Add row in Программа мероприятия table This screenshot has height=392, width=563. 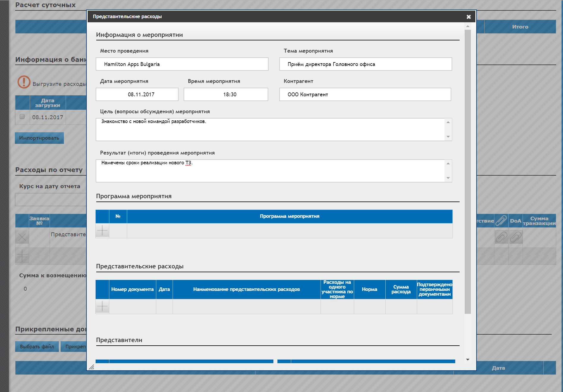(102, 231)
